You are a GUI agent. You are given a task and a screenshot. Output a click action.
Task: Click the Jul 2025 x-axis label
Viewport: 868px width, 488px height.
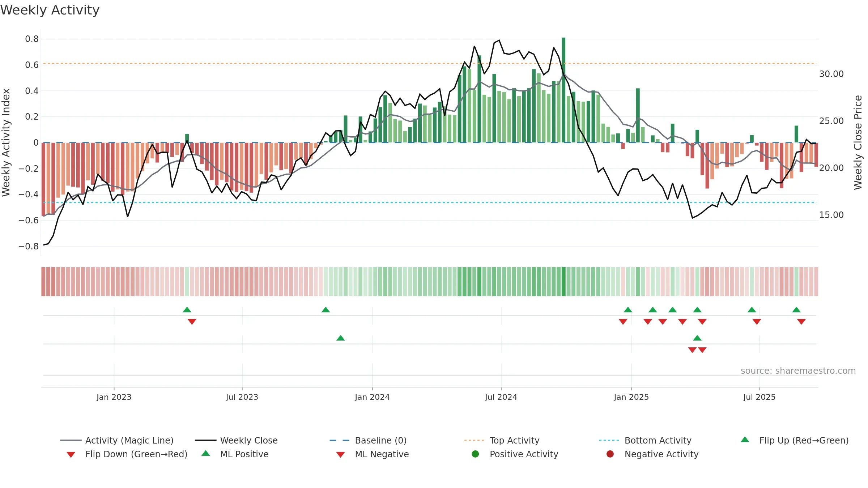pyautogui.click(x=759, y=397)
